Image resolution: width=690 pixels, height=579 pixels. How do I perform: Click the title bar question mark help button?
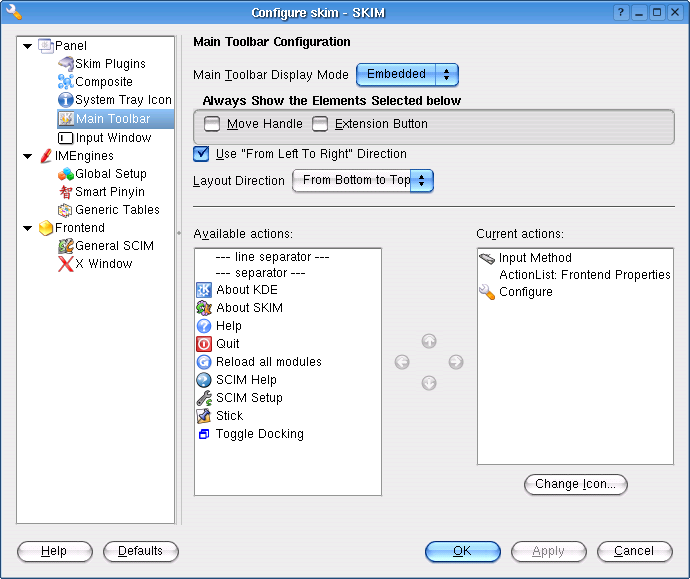[x=621, y=12]
